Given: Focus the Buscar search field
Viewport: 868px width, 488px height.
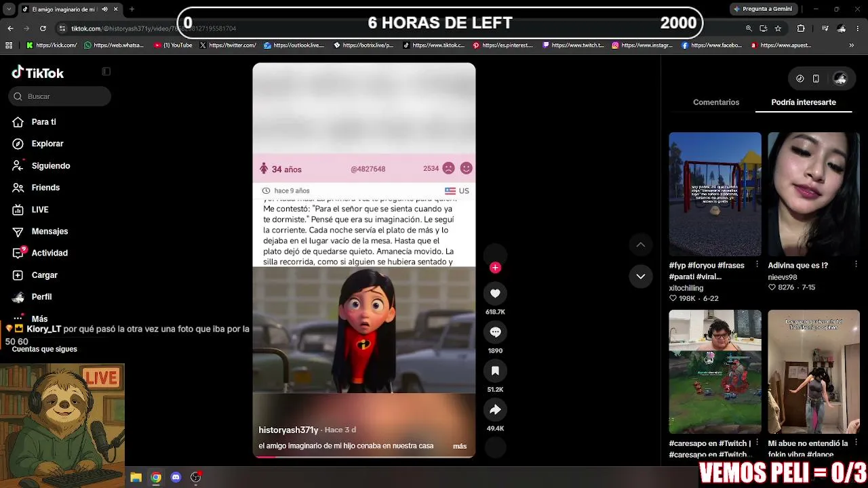Looking at the screenshot, I should [60, 96].
